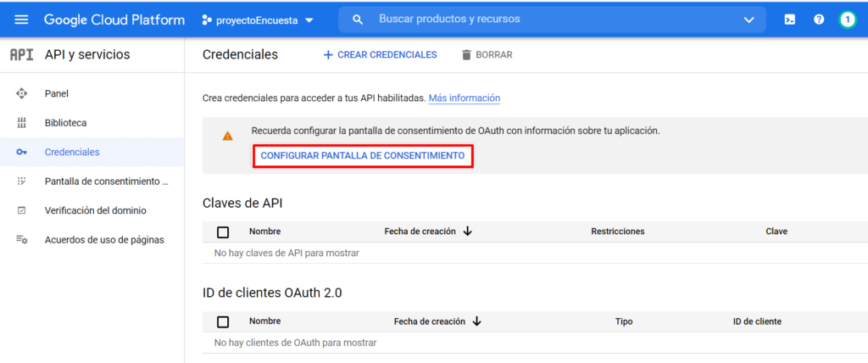
Task: Sort OAuth clients by Nombre column
Action: point(264,321)
